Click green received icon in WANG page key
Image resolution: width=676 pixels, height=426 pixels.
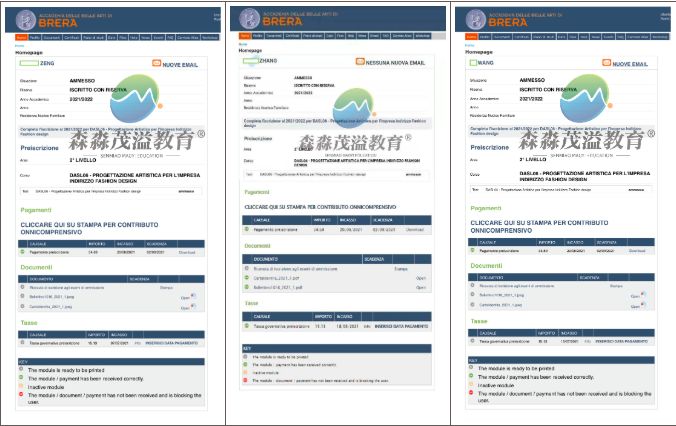pos(471,376)
